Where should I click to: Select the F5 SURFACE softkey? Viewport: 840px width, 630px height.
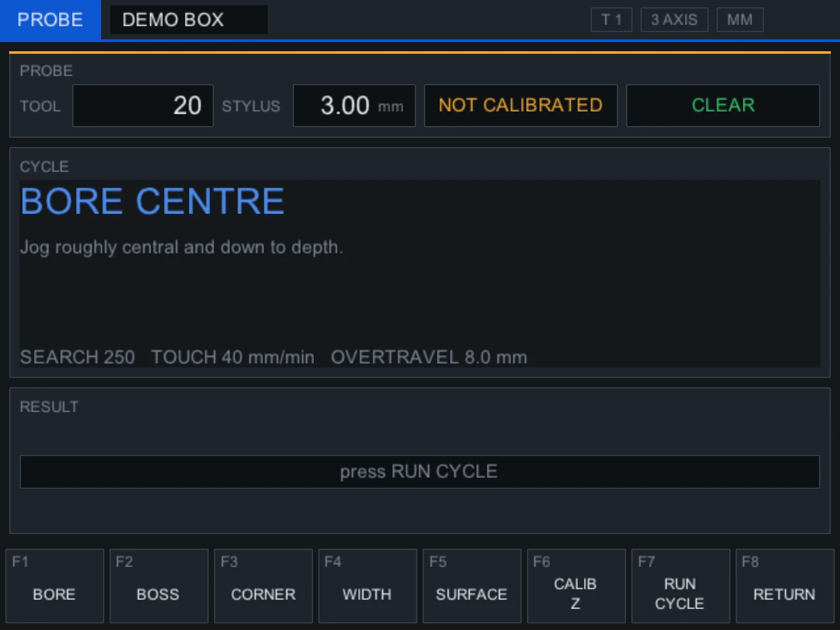472,586
